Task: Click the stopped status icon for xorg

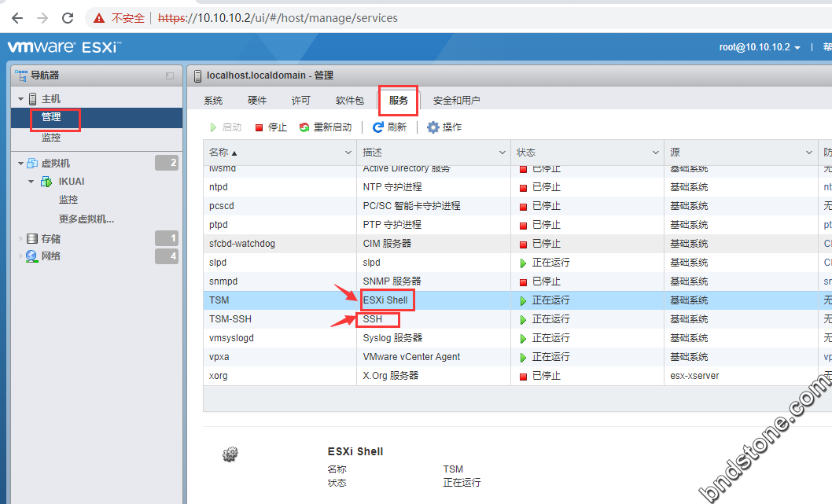Action: (x=523, y=377)
